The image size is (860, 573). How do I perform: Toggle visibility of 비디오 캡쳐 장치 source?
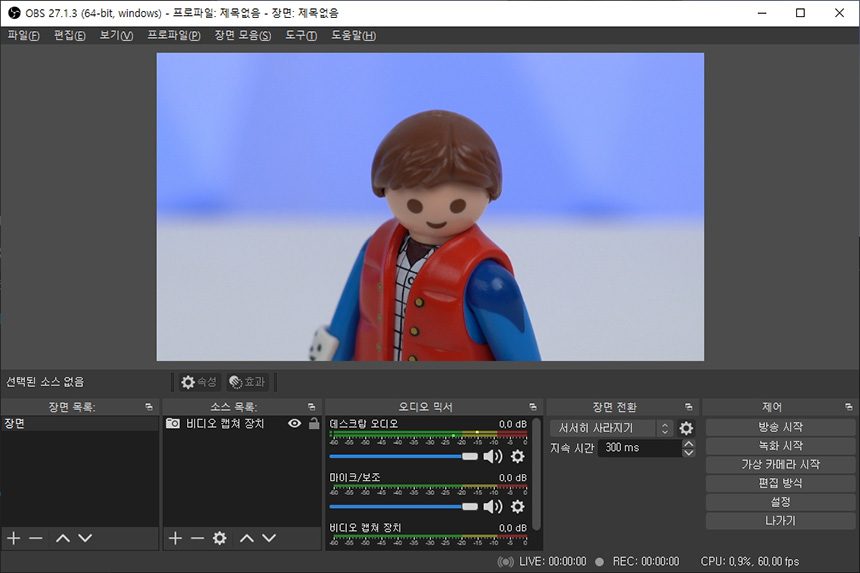coord(295,423)
